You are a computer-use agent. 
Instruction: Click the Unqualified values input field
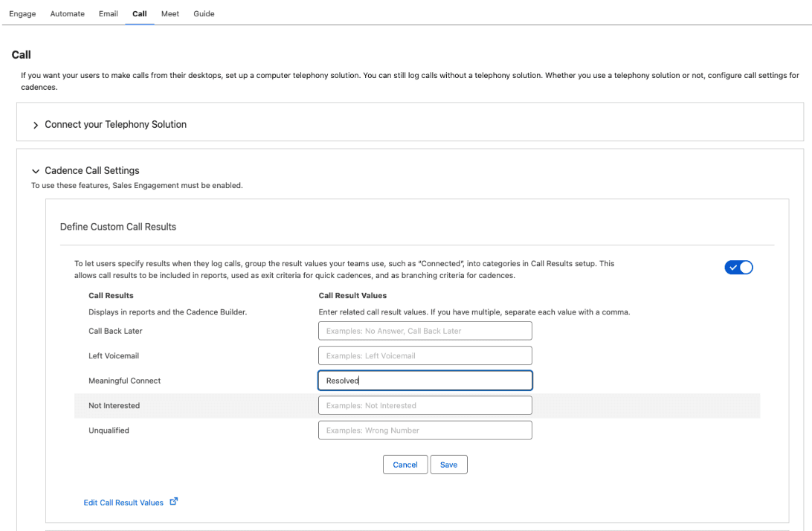(425, 430)
